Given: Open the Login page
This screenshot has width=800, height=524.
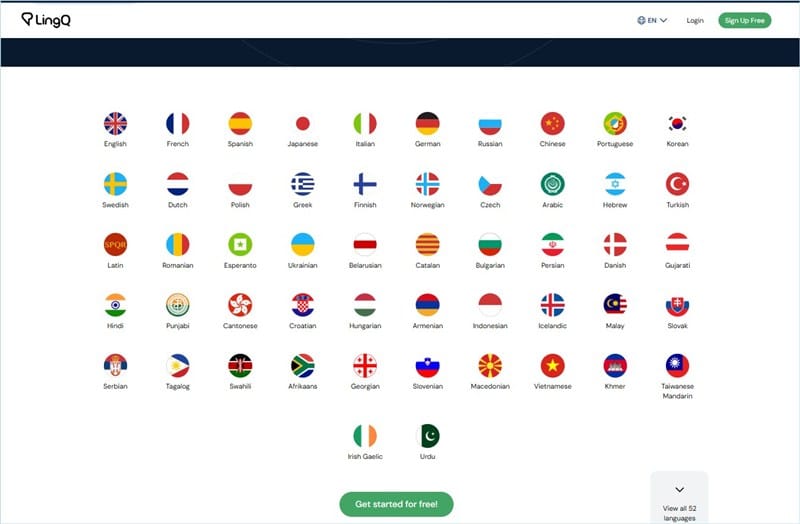Looking at the screenshot, I should coord(695,20).
